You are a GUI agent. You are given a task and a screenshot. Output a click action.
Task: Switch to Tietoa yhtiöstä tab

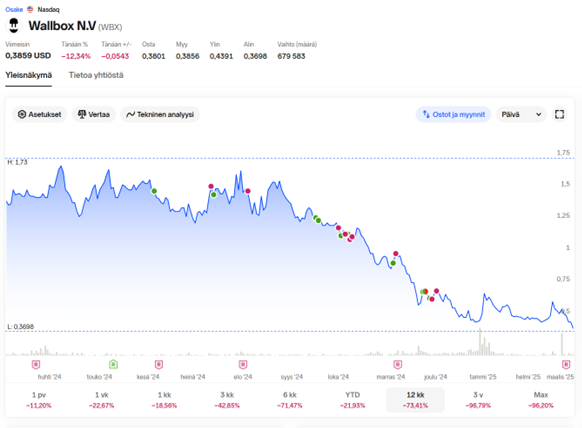tap(96, 75)
